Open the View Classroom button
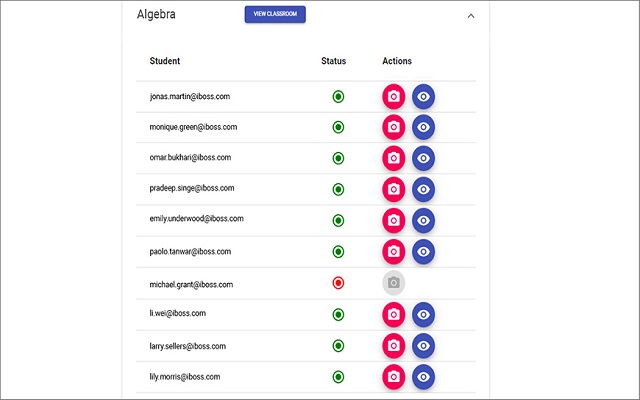Image resolution: width=640 pixels, height=400 pixels. click(x=275, y=14)
